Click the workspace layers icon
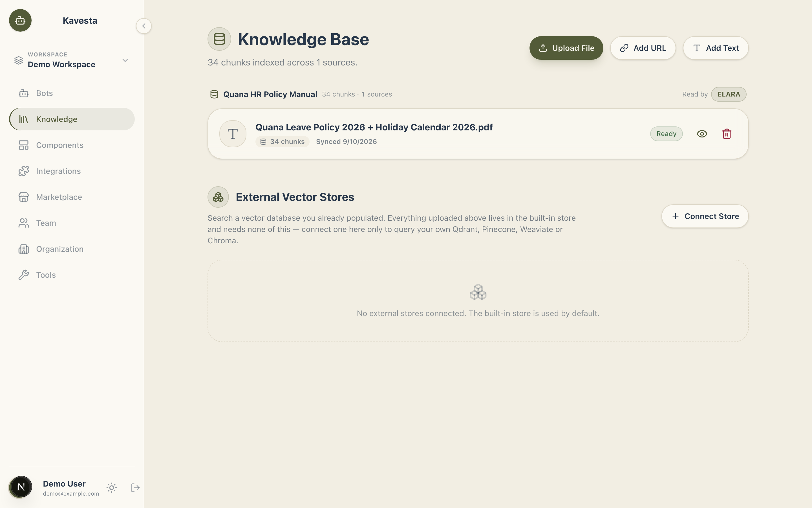 pyautogui.click(x=19, y=60)
